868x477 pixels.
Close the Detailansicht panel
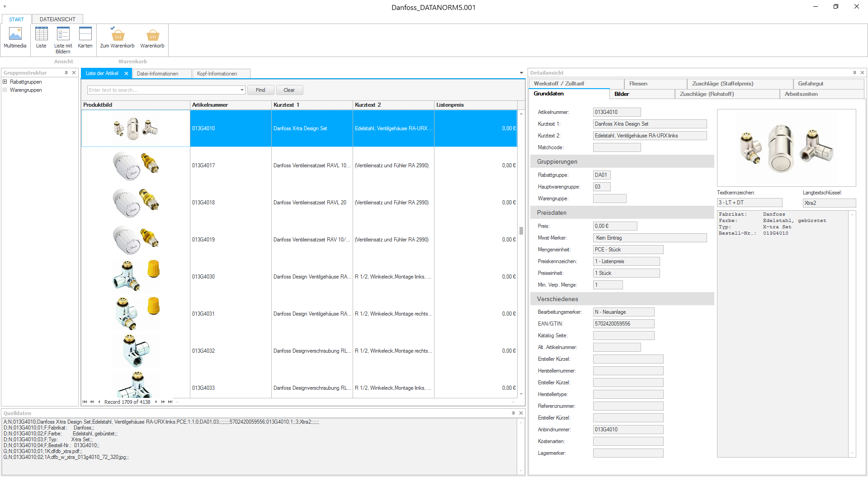tap(862, 73)
